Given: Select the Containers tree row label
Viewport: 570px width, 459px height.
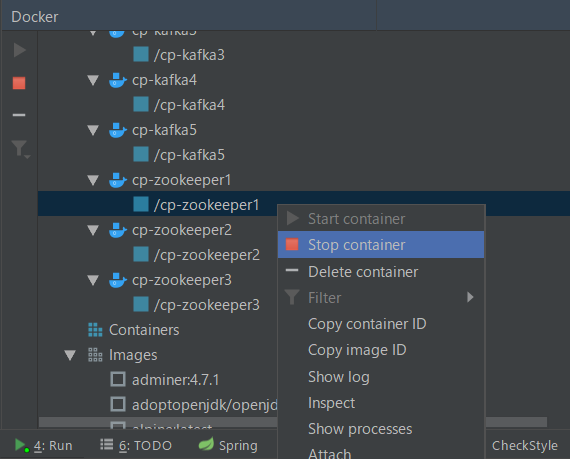Looking at the screenshot, I should (x=144, y=330).
